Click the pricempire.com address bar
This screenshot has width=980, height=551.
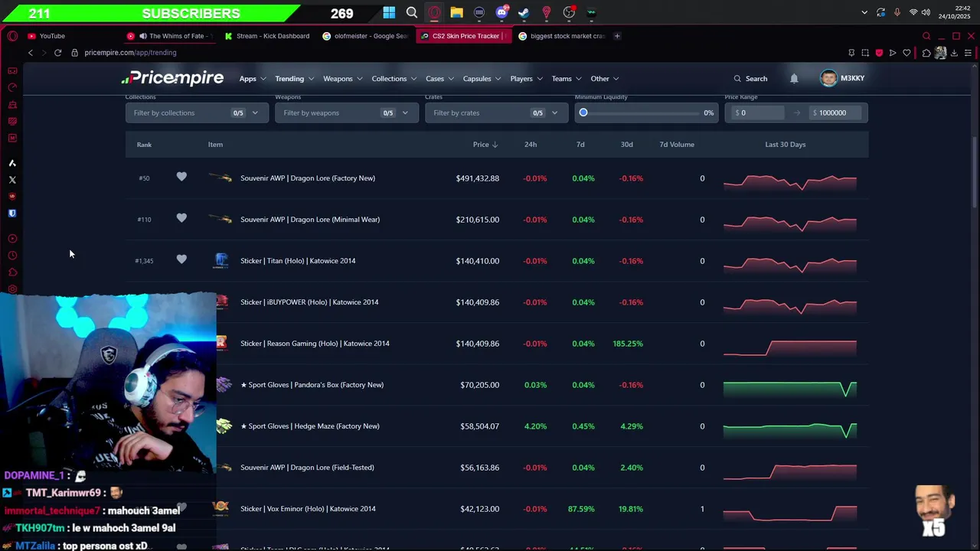tap(130, 53)
